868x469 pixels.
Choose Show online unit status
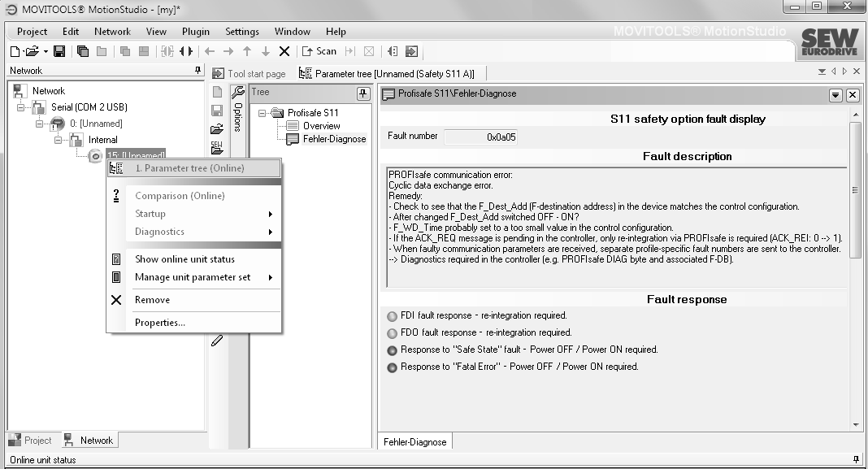coord(194,259)
